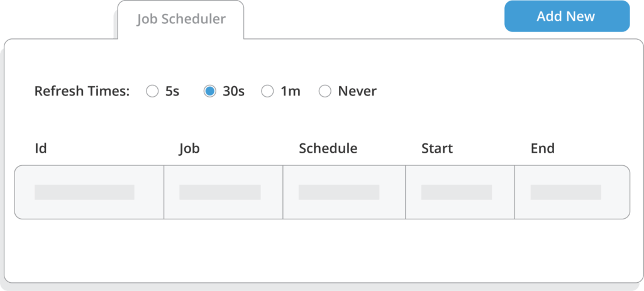Click the 5s label text
Viewport: 644px width, 291px height.
point(172,91)
